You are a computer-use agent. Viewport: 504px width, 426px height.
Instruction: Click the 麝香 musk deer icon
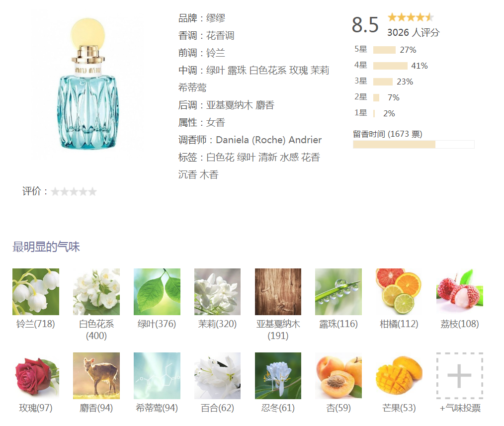click(96, 375)
